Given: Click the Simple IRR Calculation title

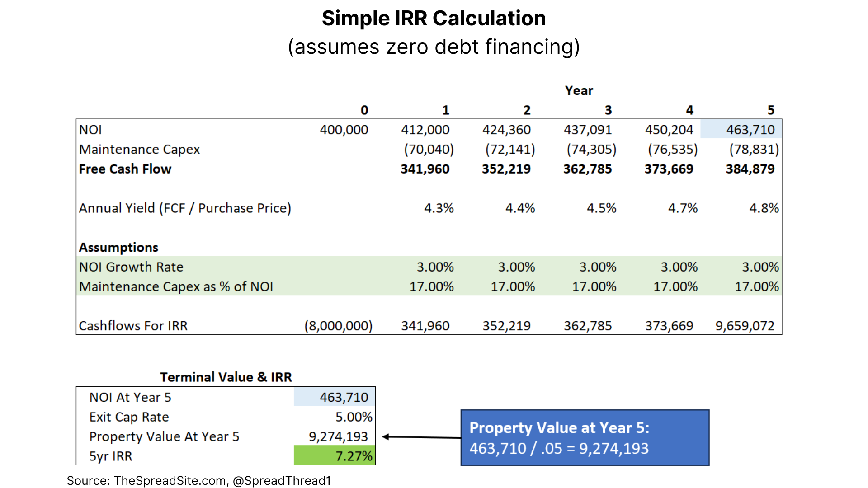Looking at the screenshot, I should pyautogui.click(x=434, y=19).
